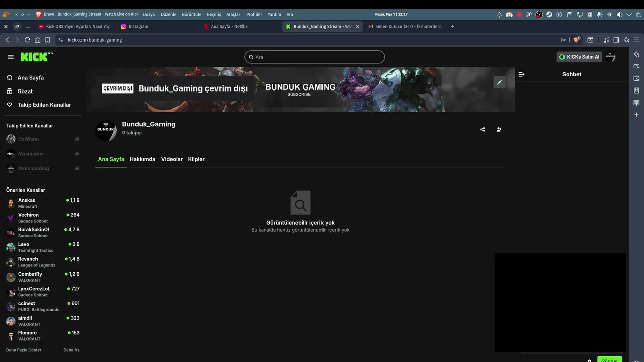
Task: Open recommended channel Revanch
Action: pyautogui.click(x=43, y=262)
